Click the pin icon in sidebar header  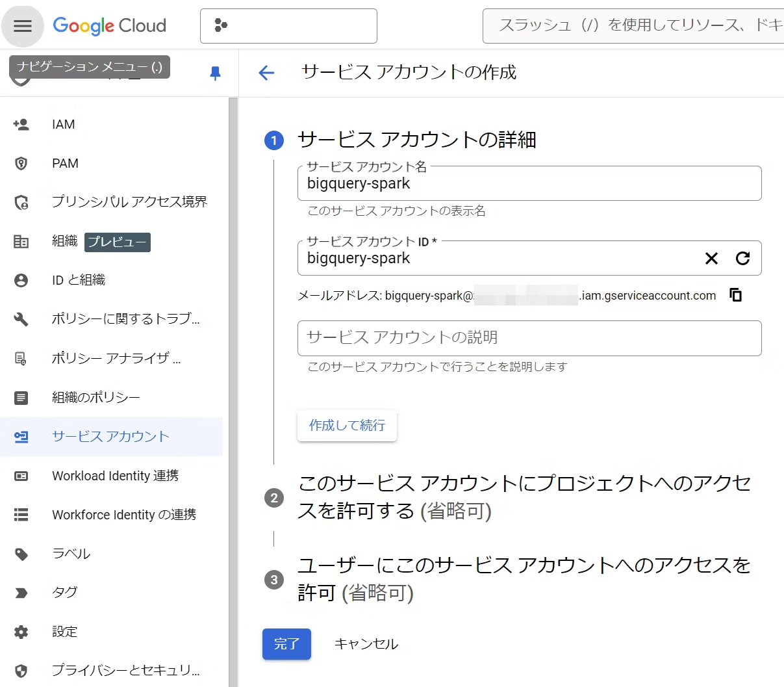click(216, 73)
